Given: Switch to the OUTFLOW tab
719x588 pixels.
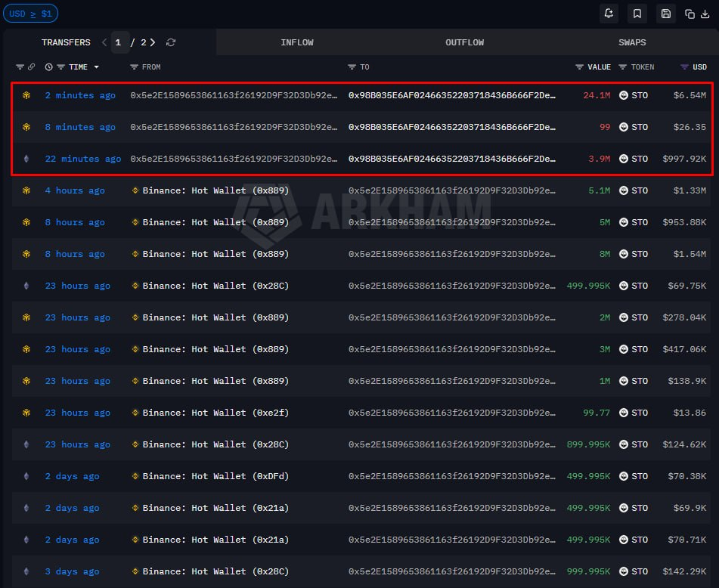Looking at the screenshot, I should click(464, 42).
